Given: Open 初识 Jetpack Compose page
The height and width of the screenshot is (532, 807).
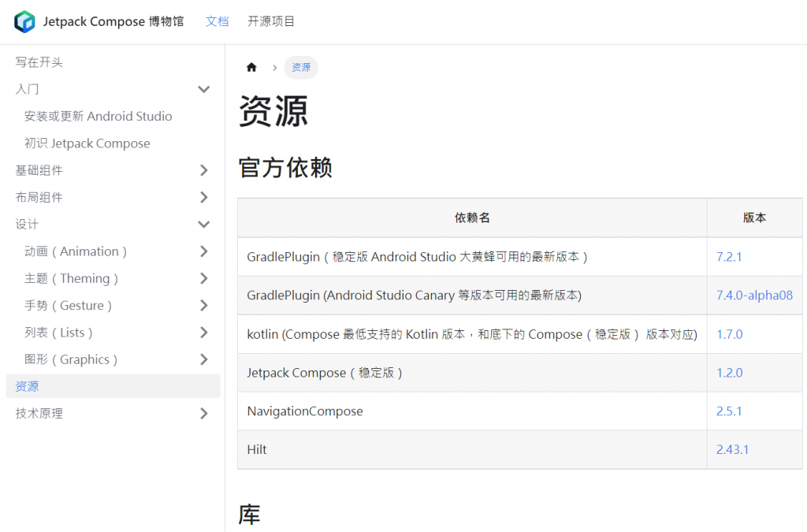Looking at the screenshot, I should pos(87,143).
